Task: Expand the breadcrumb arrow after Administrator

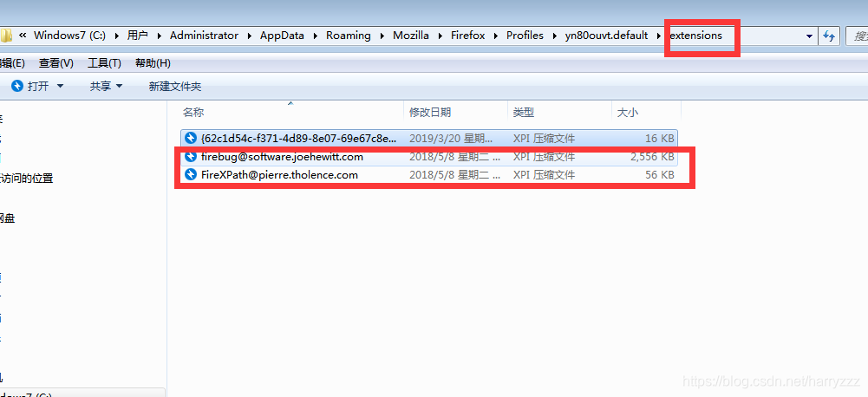Action: click(x=249, y=36)
